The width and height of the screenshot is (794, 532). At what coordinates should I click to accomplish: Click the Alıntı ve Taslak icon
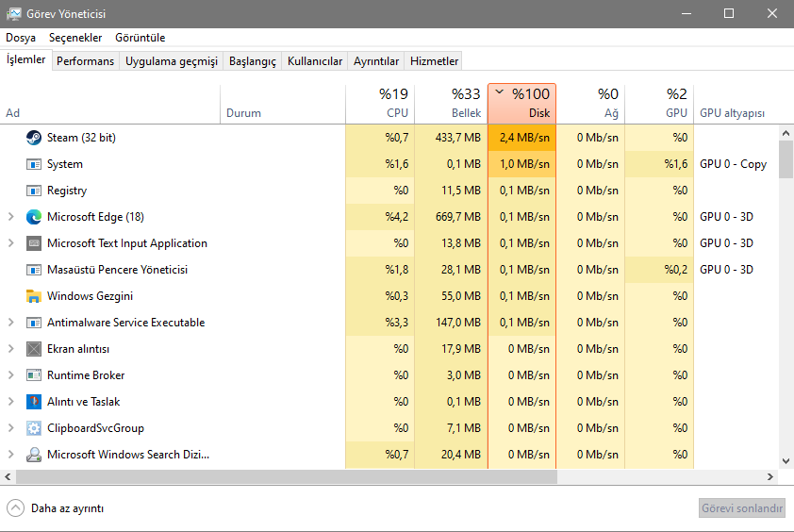point(34,402)
